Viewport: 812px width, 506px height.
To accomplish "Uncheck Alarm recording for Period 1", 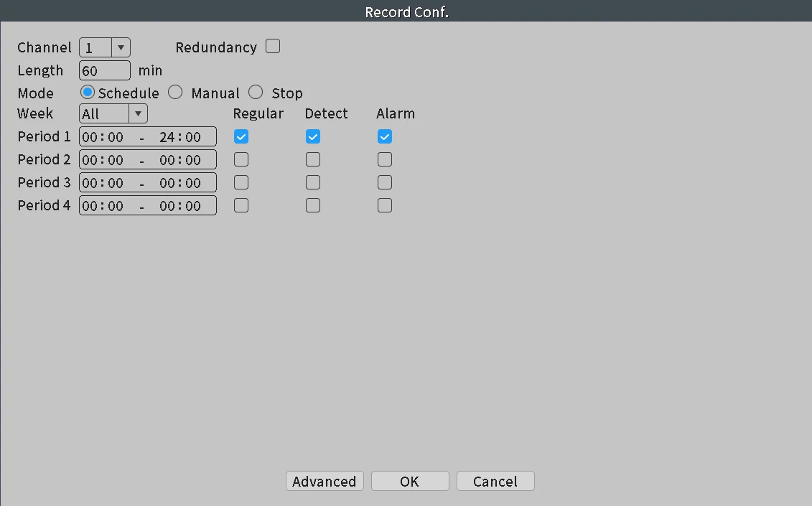I will (384, 137).
